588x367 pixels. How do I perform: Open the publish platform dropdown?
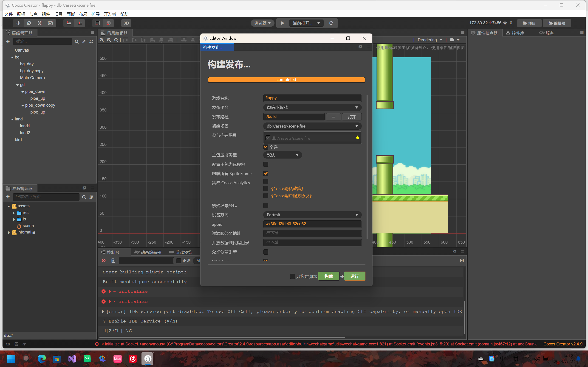coord(312,108)
